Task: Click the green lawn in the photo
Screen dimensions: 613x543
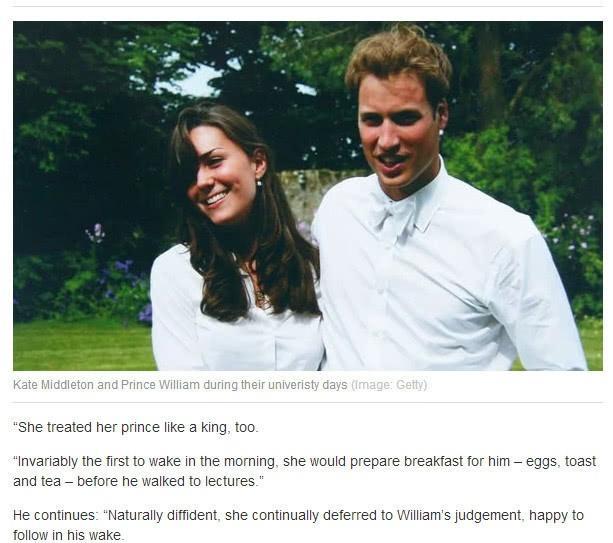Action: [80, 345]
